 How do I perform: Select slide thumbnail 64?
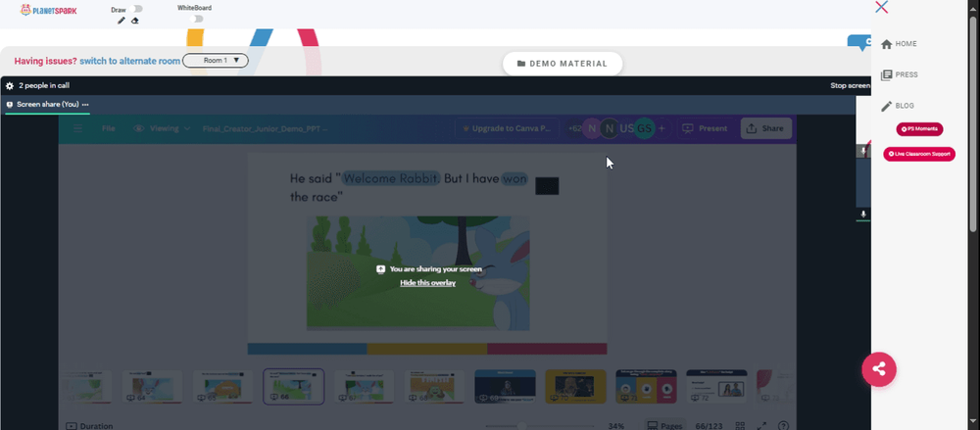[152, 386]
